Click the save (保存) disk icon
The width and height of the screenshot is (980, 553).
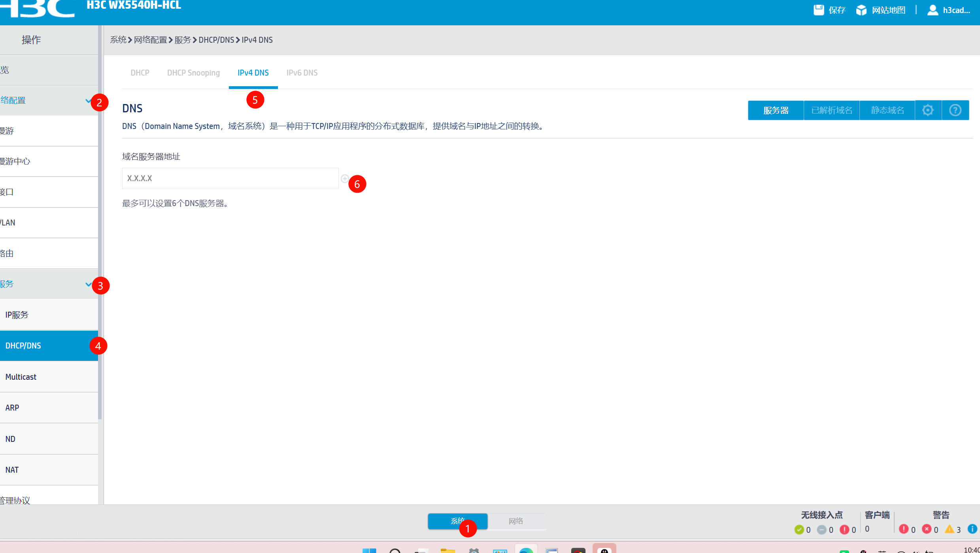[x=818, y=10]
